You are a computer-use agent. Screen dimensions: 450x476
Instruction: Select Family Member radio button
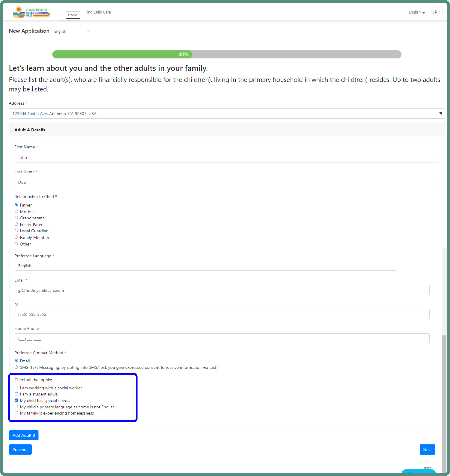pos(16,237)
